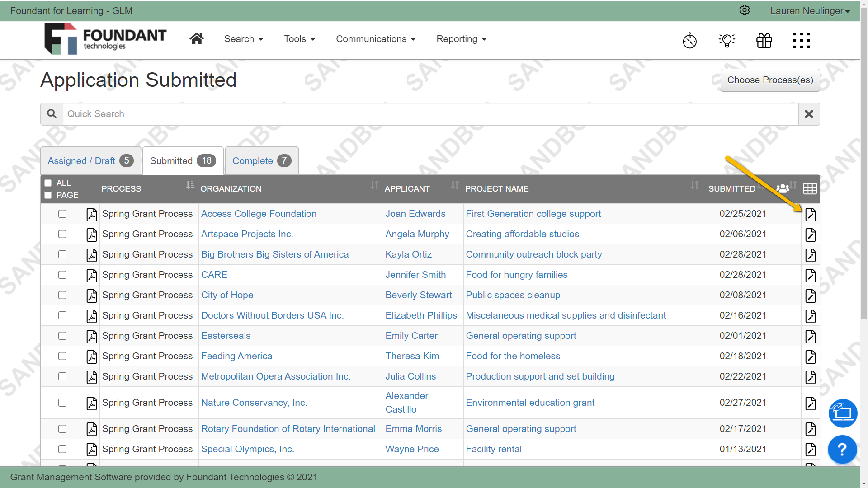The height and width of the screenshot is (488, 868).
Task: Open the table column layout icon
Action: (x=810, y=188)
